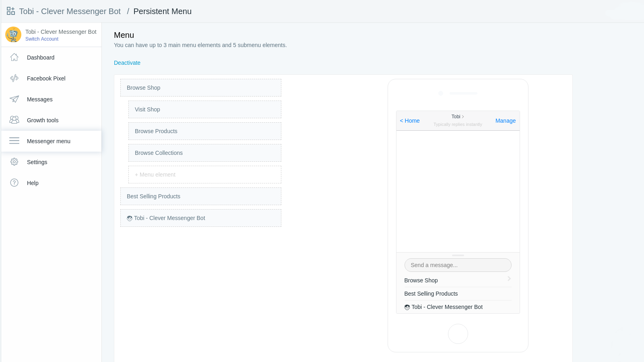Click the Dashboard house icon
The height and width of the screenshot is (362, 644).
[14, 57]
